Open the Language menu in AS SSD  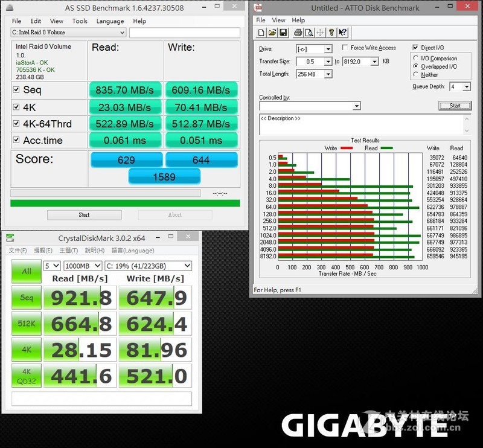click(x=110, y=21)
